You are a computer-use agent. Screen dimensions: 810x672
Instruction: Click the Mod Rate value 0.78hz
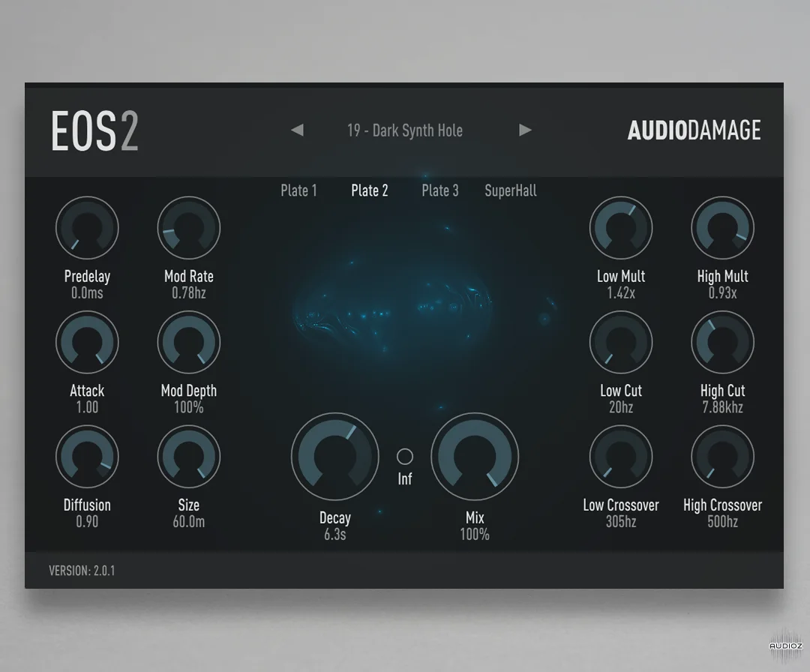pos(189,293)
